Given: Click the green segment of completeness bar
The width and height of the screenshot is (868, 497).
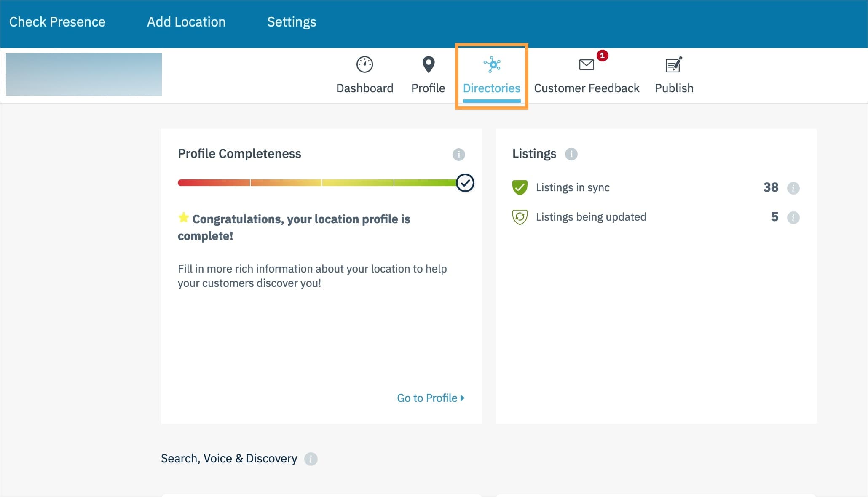Looking at the screenshot, I should pyautogui.click(x=425, y=183).
